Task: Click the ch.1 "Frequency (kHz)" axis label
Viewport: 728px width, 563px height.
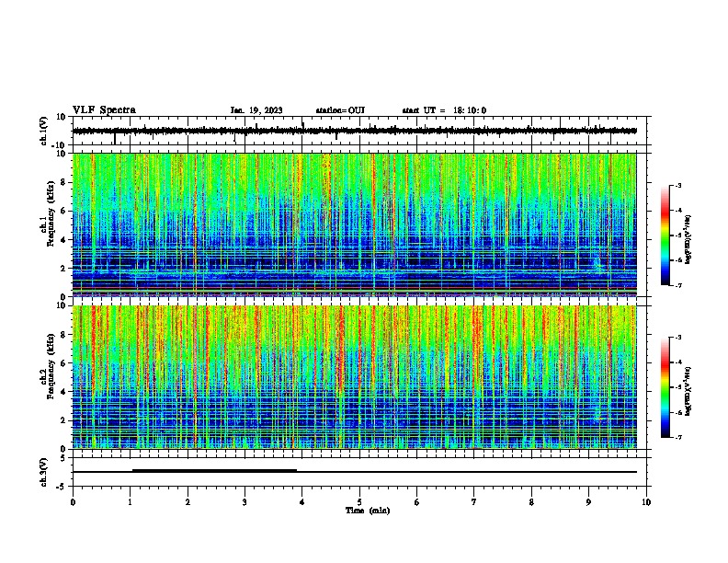Action: [x=51, y=214]
